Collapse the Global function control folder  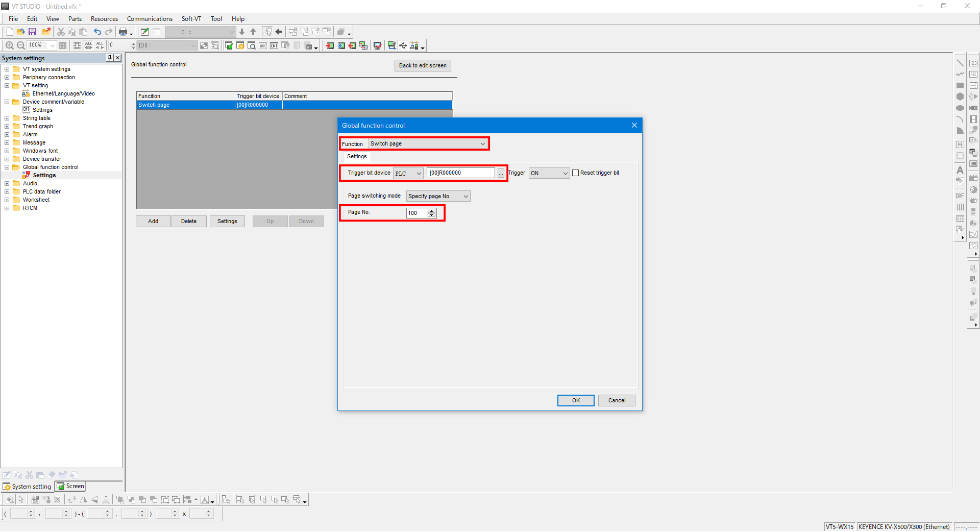coord(7,167)
